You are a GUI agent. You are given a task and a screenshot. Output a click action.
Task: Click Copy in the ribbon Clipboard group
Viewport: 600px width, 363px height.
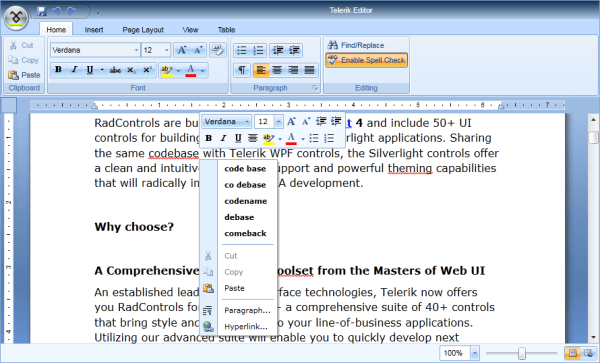click(x=24, y=60)
